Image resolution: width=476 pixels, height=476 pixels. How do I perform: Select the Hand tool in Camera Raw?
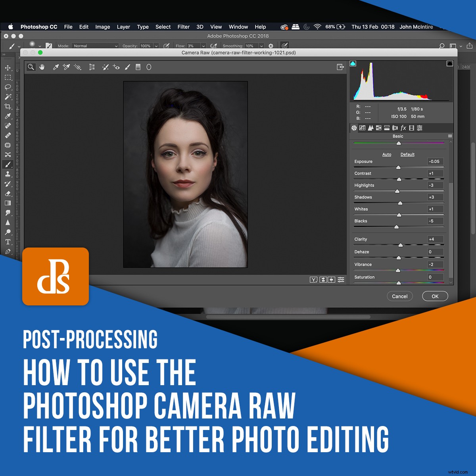click(42, 67)
